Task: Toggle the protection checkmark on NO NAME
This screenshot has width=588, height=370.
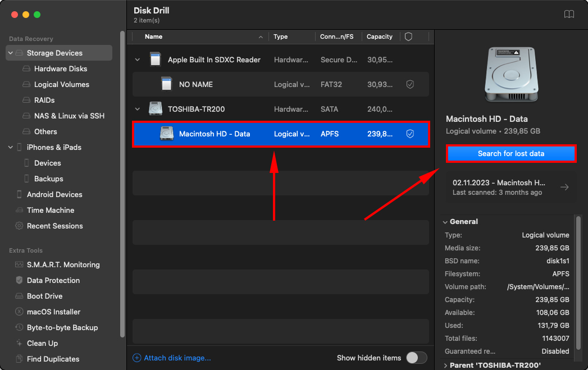Action: pos(410,84)
